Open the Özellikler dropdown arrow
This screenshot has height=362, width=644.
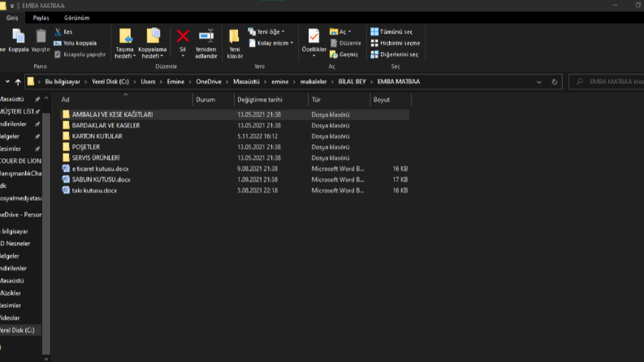pyautogui.click(x=313, y=55)
